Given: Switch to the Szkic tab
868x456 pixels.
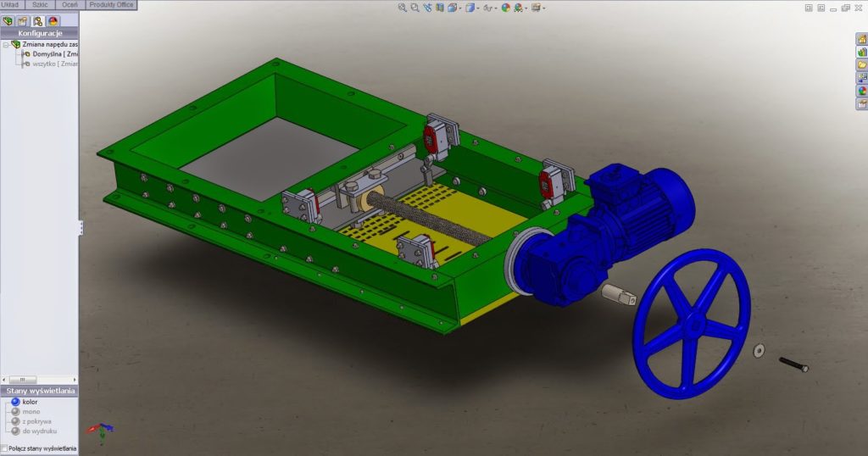Looking at the screenshot, I should (40, 4).
